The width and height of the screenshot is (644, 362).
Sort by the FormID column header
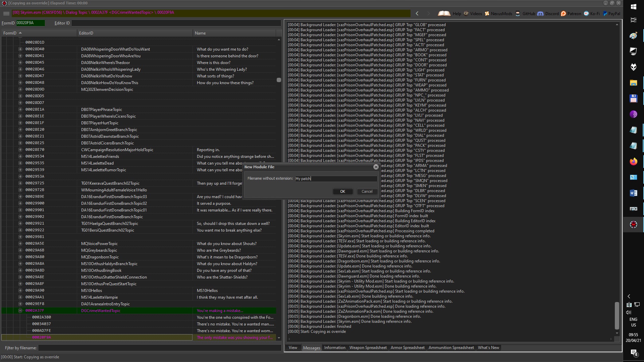pyautogui.click(x=39, y=33)
